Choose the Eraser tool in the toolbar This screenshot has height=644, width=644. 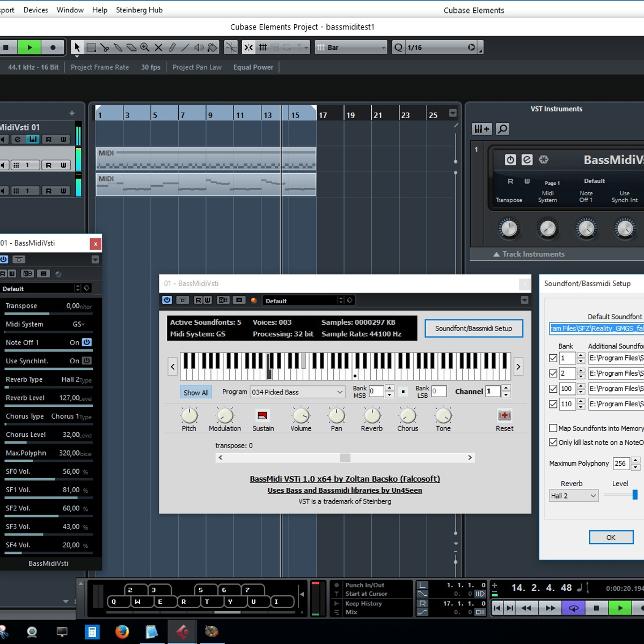click(132, 47)
